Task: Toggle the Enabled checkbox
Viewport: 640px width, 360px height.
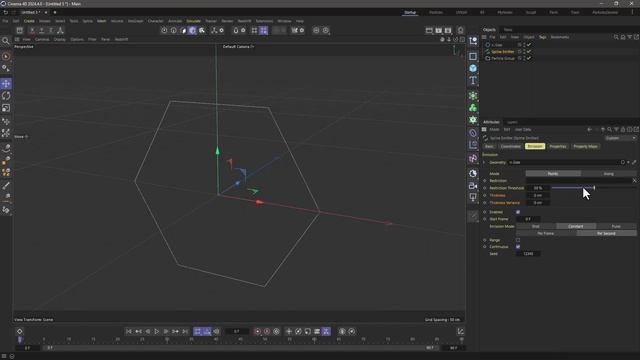Action: point(518,212)
